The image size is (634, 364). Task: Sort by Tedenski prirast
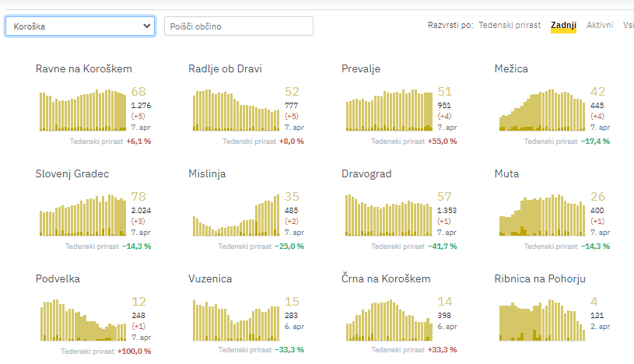pyautogui.click(x=510, y=26)
